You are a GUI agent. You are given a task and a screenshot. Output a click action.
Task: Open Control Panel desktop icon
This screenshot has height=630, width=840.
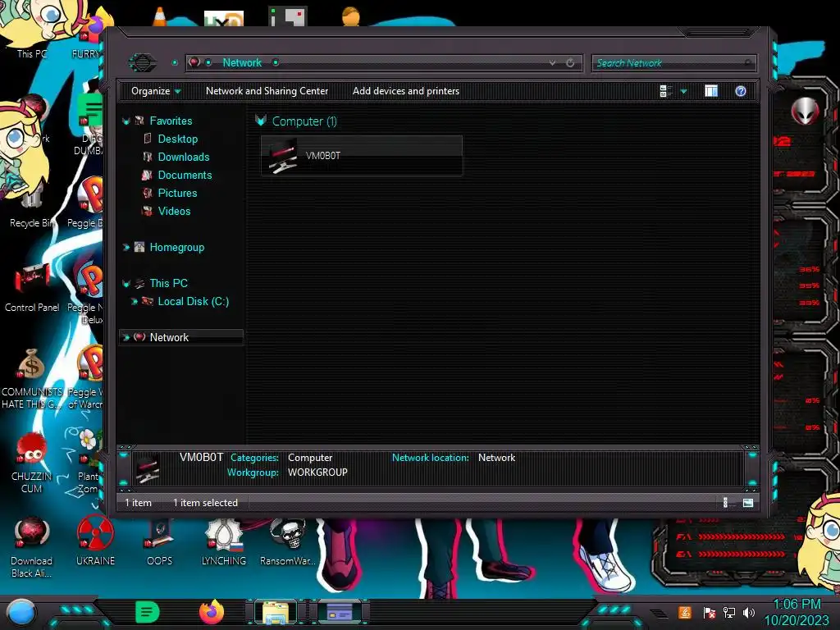(x=32, y=288)
